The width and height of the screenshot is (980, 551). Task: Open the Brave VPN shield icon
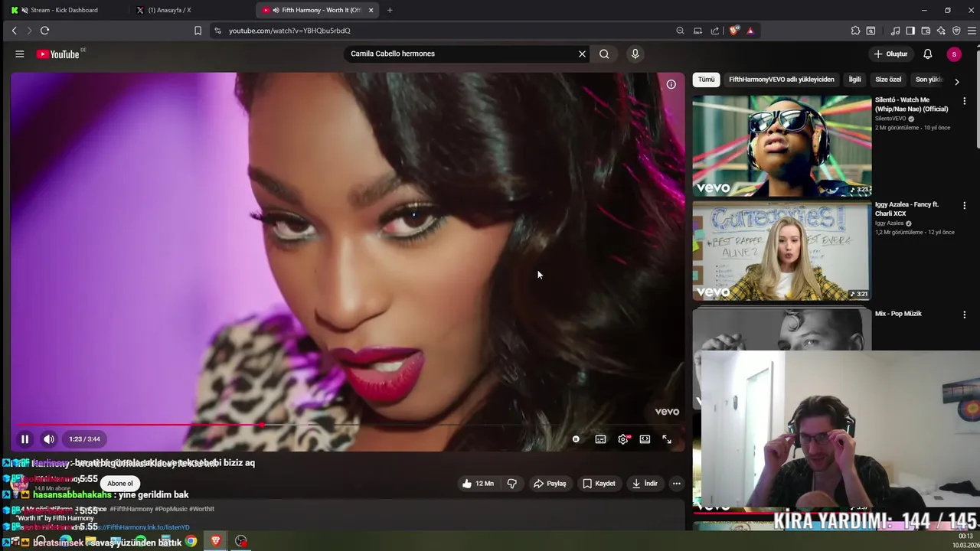coord(956,31)
